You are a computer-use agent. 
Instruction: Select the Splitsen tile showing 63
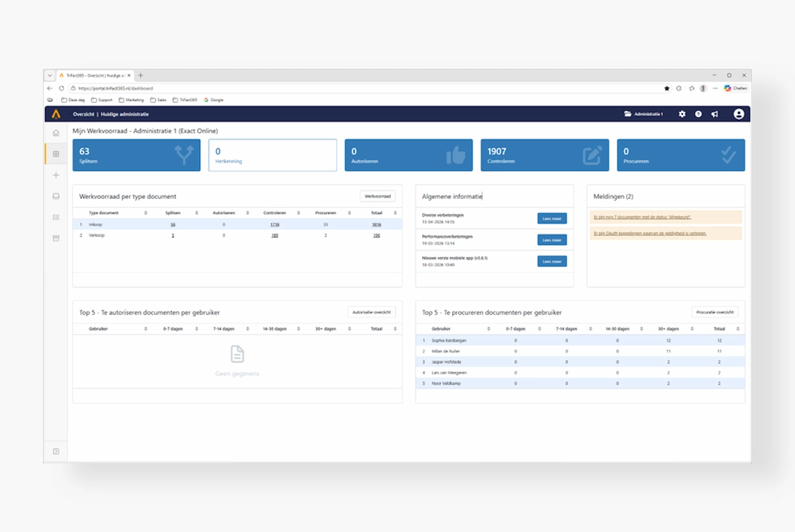pyautogui.click(x=136, y=155)
